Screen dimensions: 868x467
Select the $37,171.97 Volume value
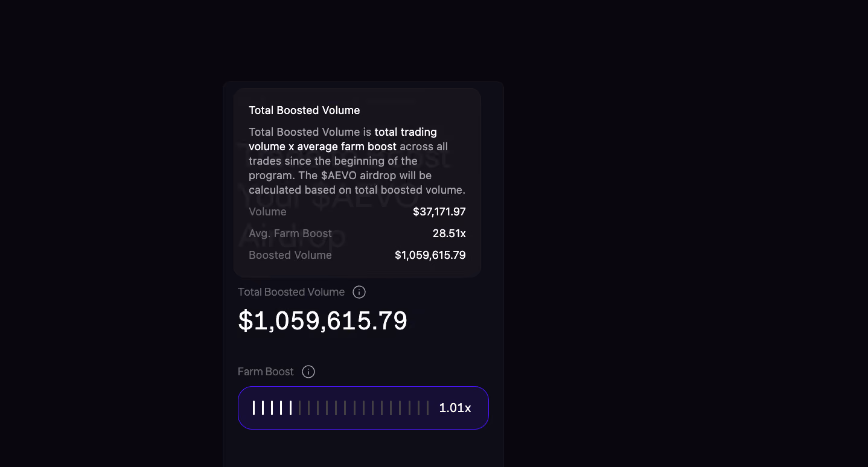pyautogui.click(x=439, y=212)
